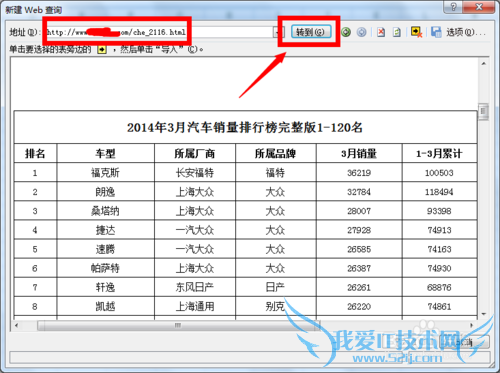
Task: Click the 26220 sales cell
Action: [359, 306]
